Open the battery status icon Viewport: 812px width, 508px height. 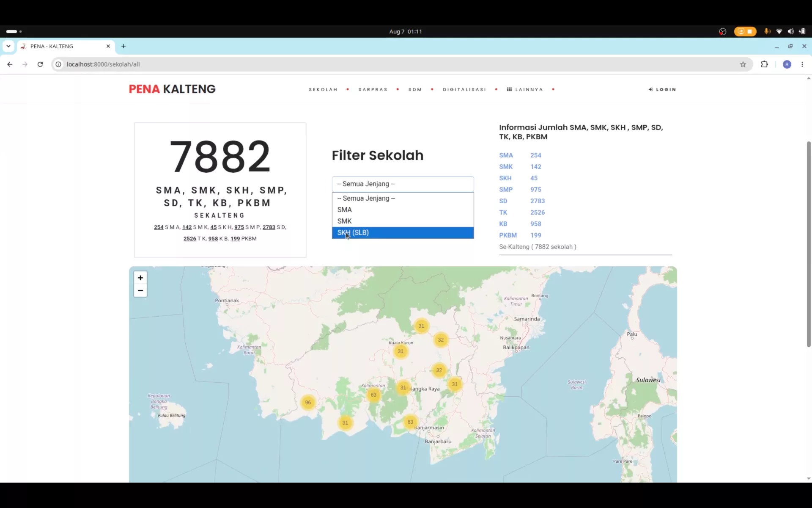click(802, 31)
